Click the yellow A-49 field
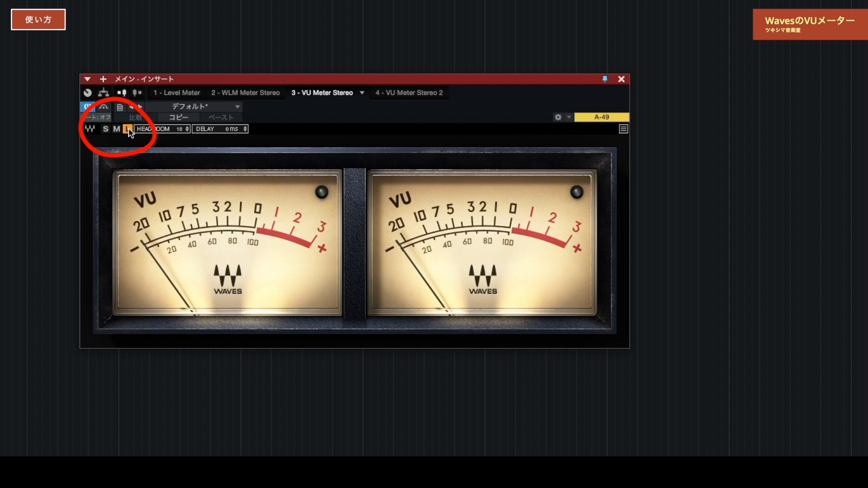 pyautogui.click(x=601, y=117)
